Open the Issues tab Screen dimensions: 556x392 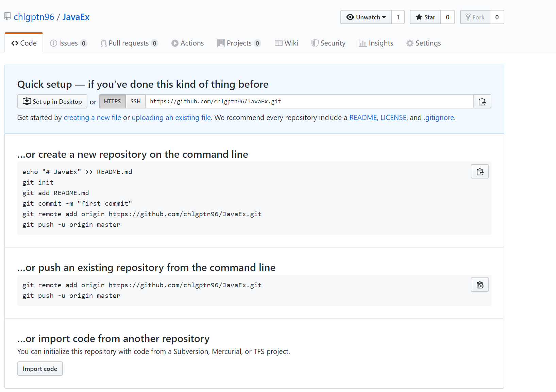pos(68,43)
